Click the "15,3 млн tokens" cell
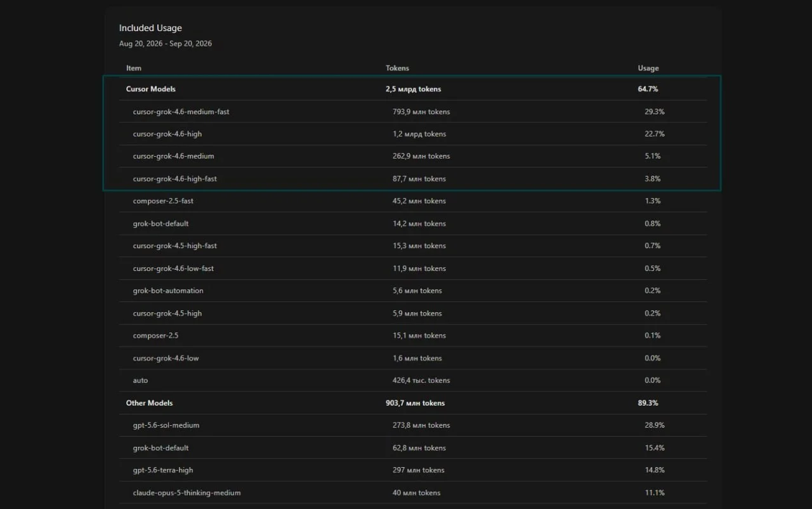This screenshot has height=509, width=812. point(419,246)
